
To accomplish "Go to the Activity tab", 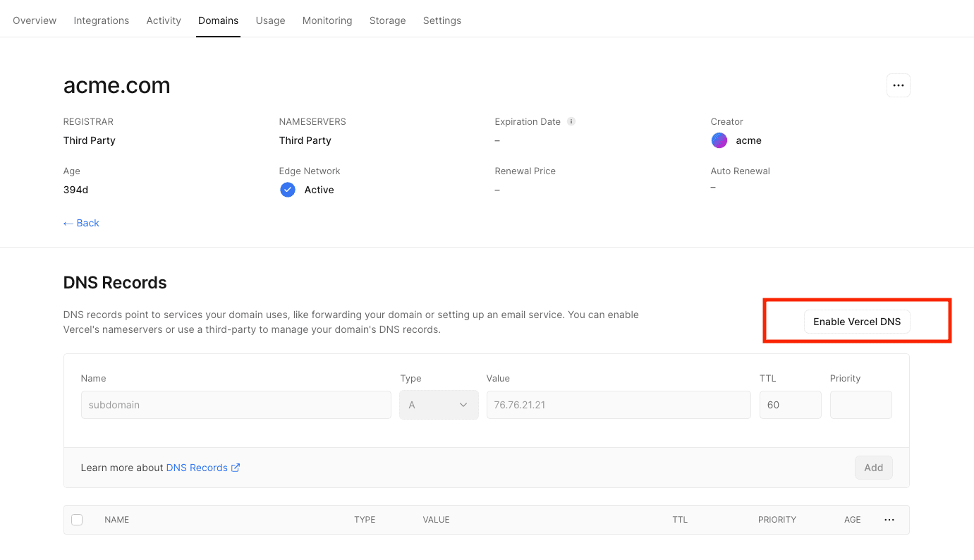I will pyautogui.click(x=164, y=20).
